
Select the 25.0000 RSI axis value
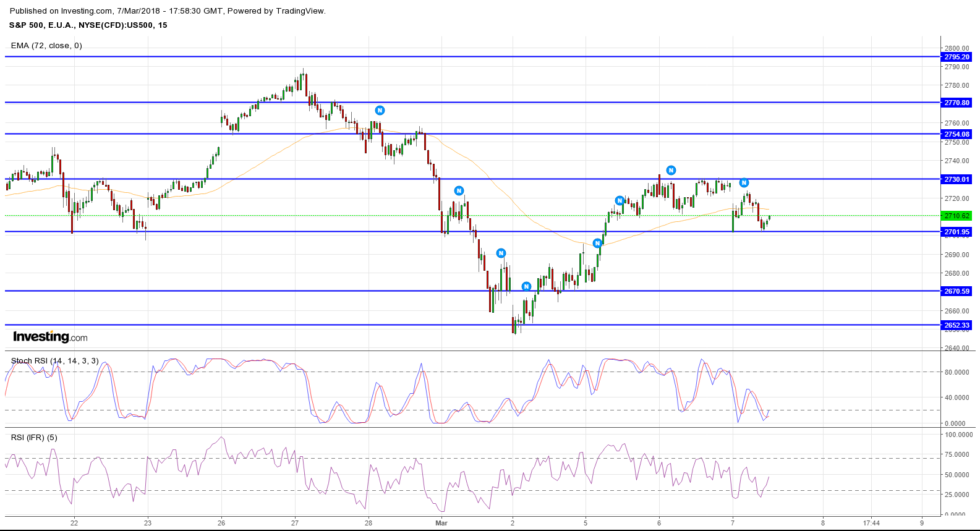[957, 495]
